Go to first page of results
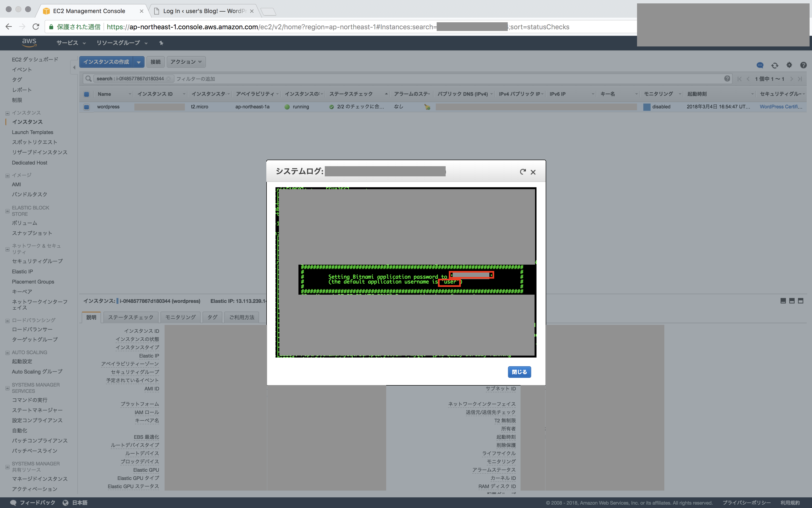The height and width of the screenshot is (508, 812). click(x=739, y=79)
